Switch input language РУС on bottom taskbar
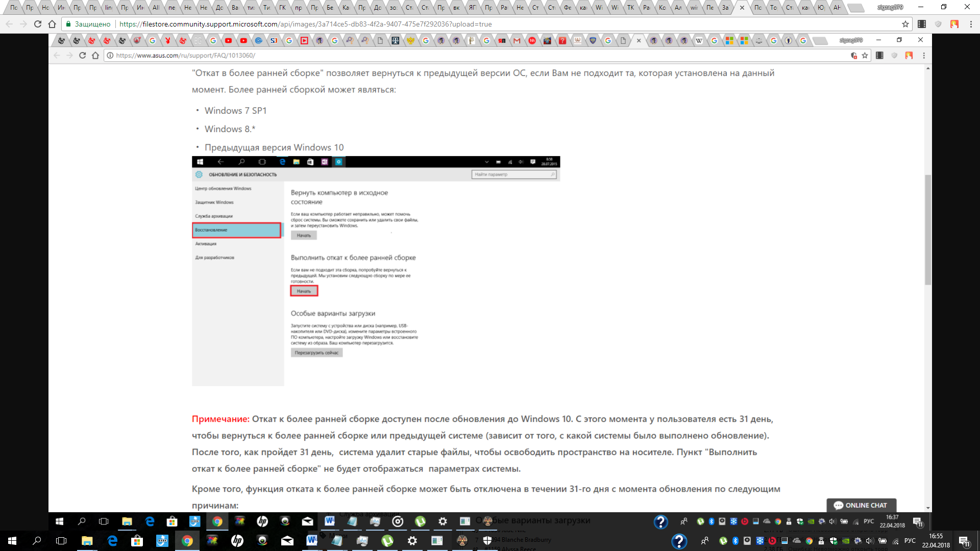 point(910,541)
